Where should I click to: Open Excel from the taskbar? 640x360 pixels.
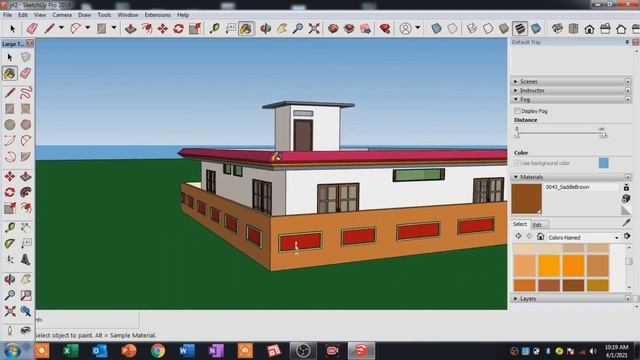(x=71, y=351)
